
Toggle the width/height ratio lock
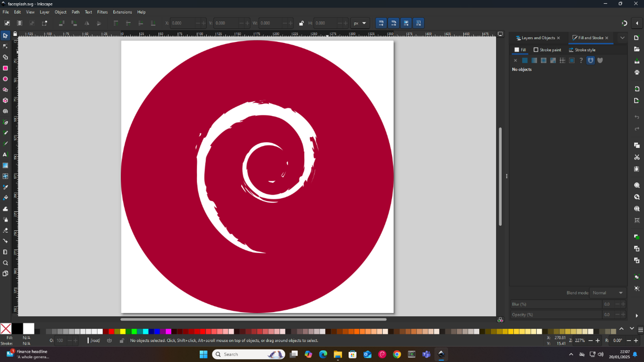pyautogui.click(x=301, y=23)
